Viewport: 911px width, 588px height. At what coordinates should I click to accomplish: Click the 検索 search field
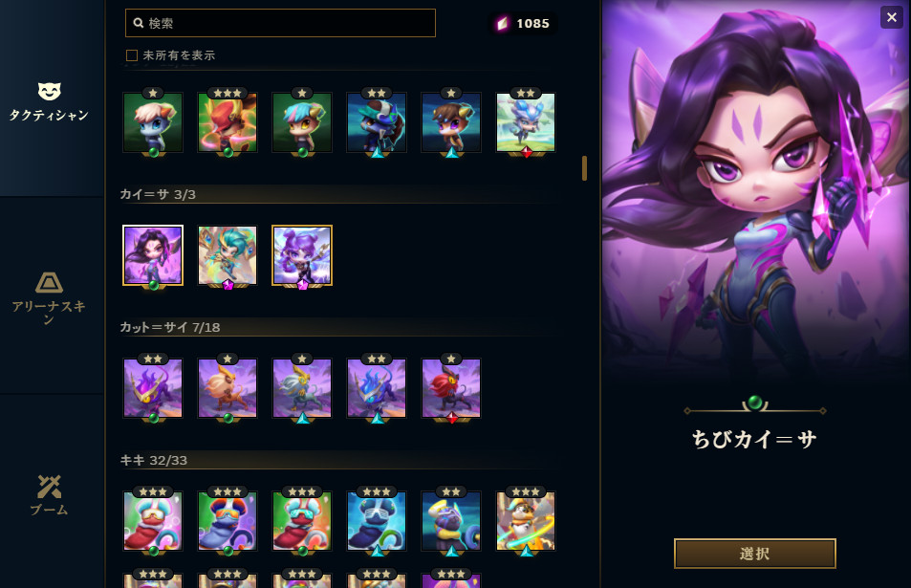pyautogui.click(x=281, y=23)
